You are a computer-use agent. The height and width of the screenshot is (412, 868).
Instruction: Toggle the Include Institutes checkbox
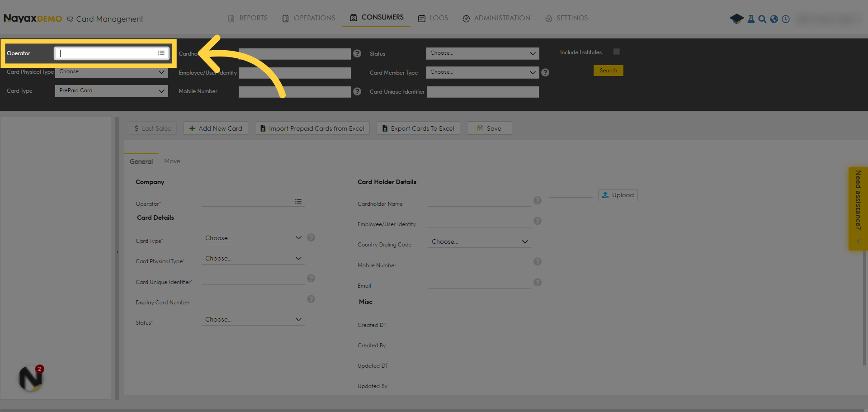pos(617,52)
